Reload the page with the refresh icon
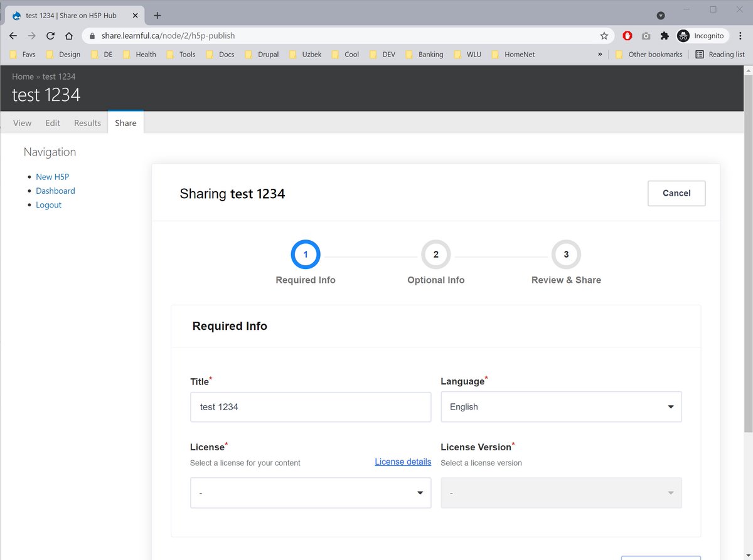Image resolution: width=753 pixels, height=560 pixels. click(50, 36)
